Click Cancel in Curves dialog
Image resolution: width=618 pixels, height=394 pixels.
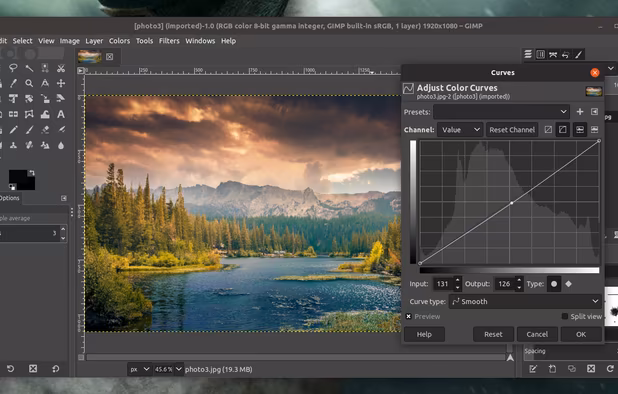[537, 334]
